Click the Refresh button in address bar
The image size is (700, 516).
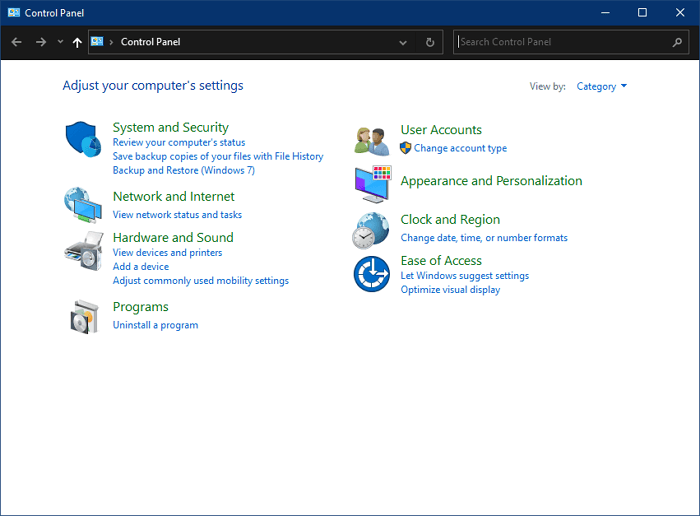[x=430, y=42]
